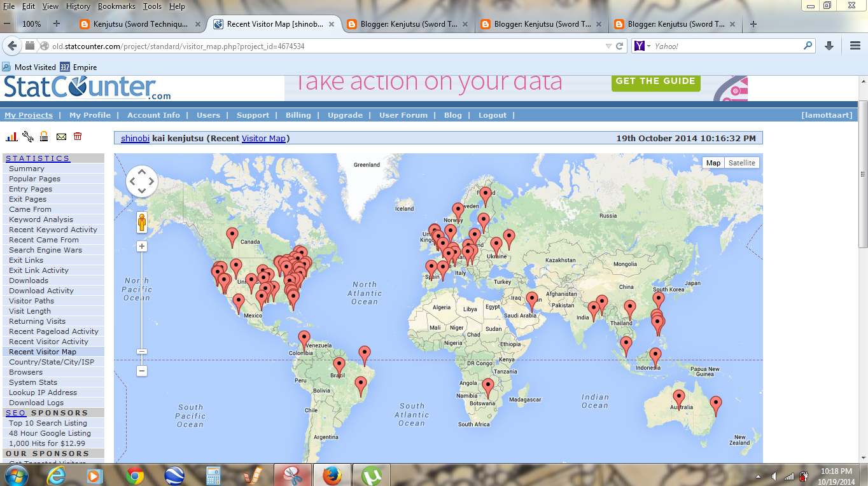Open Account Info page
868x486 pixels.
153,115
